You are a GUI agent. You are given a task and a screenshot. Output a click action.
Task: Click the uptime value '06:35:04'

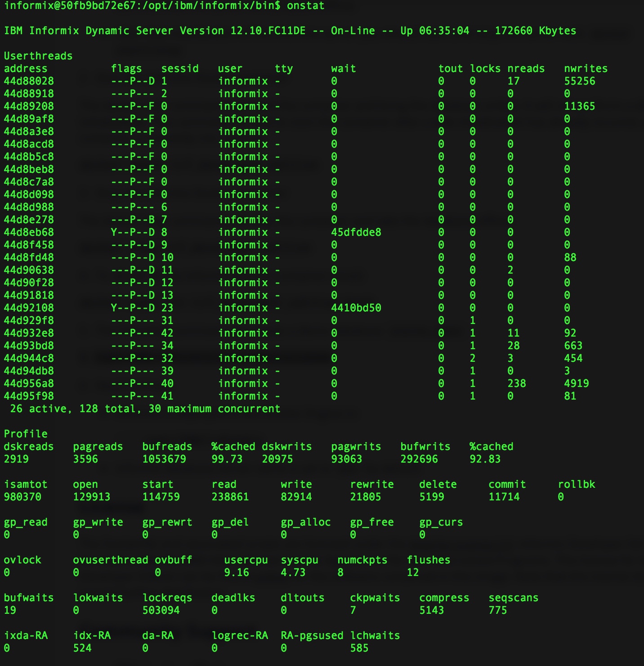tap(444, 31)
